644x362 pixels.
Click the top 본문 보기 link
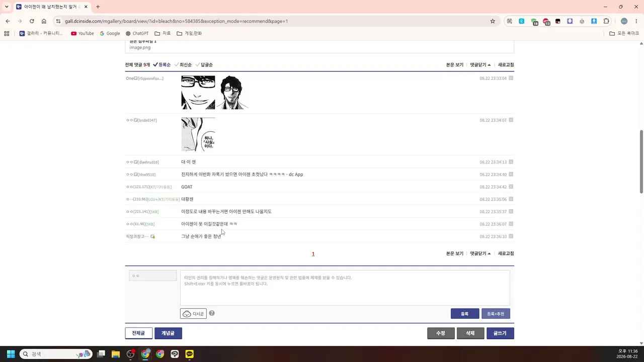pos(455,65)
